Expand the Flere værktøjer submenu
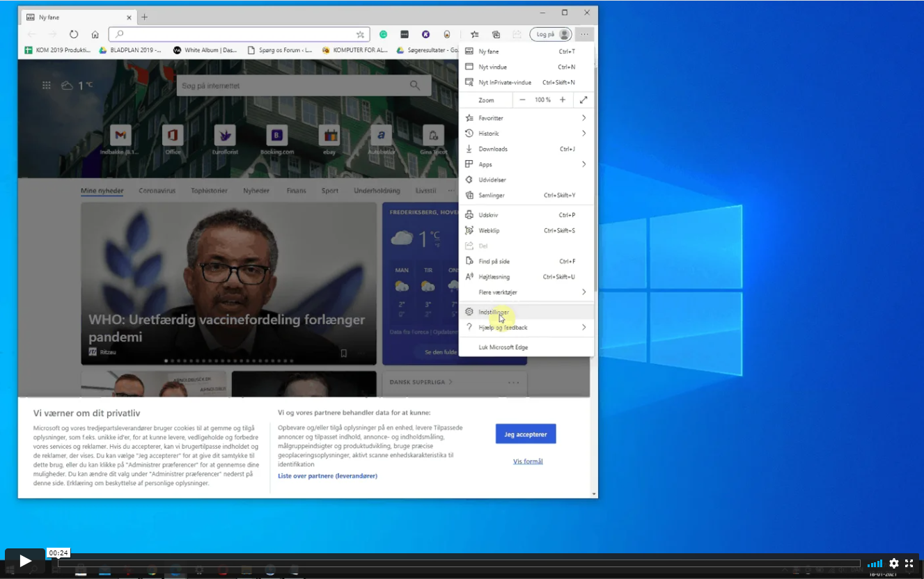The height and width of the screenshot is (579, 924). [584, 292]
